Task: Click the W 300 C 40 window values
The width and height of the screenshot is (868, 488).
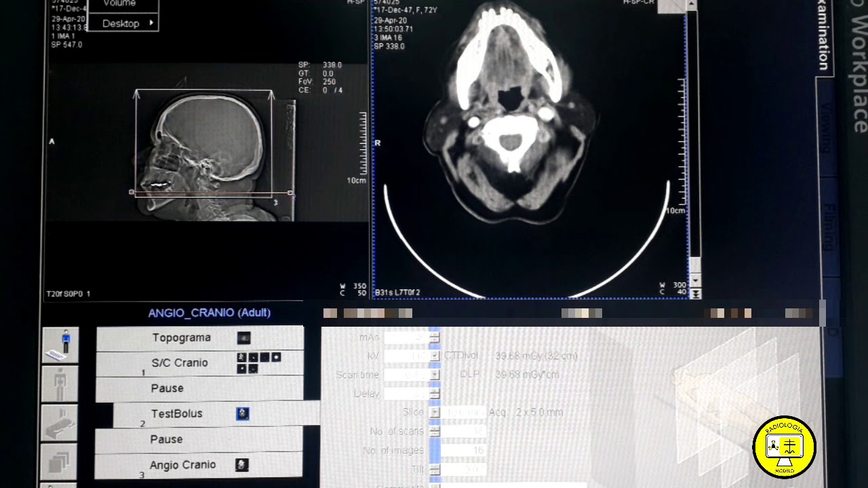Action: click(x=672, y=289)
